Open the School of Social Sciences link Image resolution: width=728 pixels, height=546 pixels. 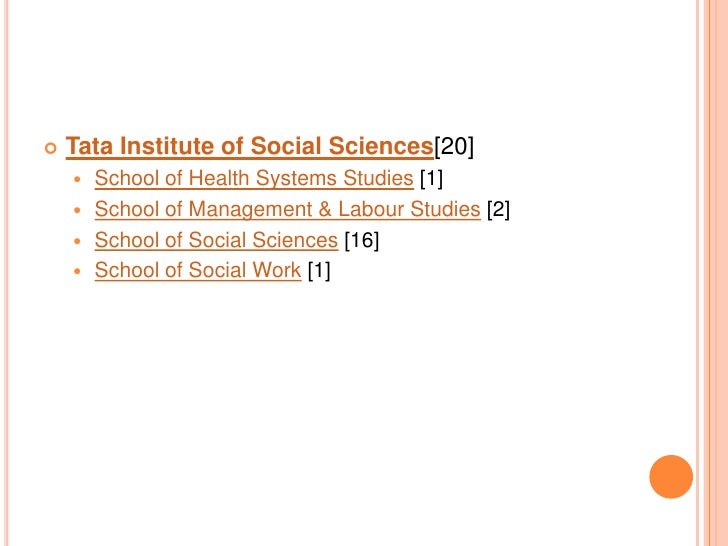(x=216, y=240)
